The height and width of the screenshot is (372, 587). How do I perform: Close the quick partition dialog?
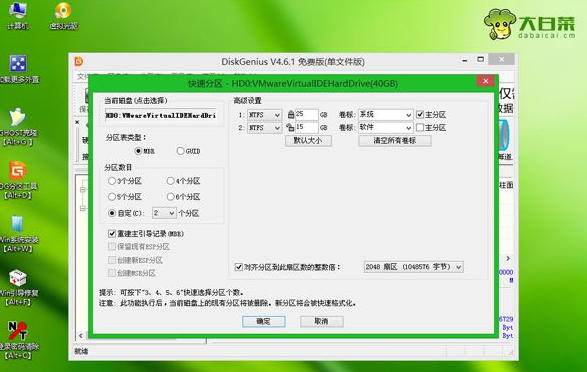486,81
